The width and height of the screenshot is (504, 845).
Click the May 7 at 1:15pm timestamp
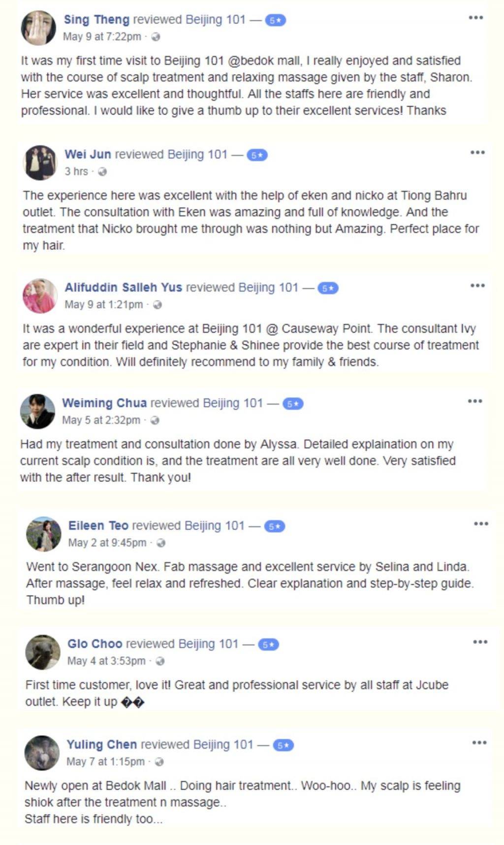(105, 762)
